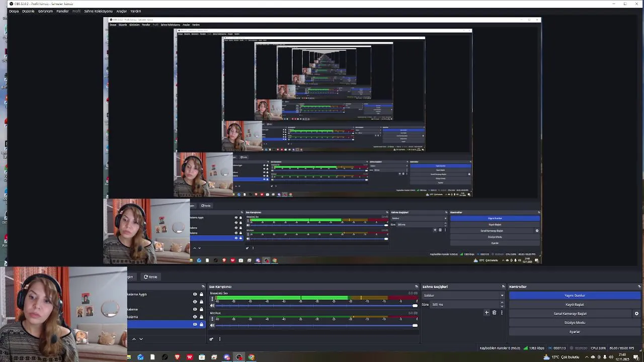Open Ayarlar settings button
Viewport: 644px width, 362px height.
575,332
